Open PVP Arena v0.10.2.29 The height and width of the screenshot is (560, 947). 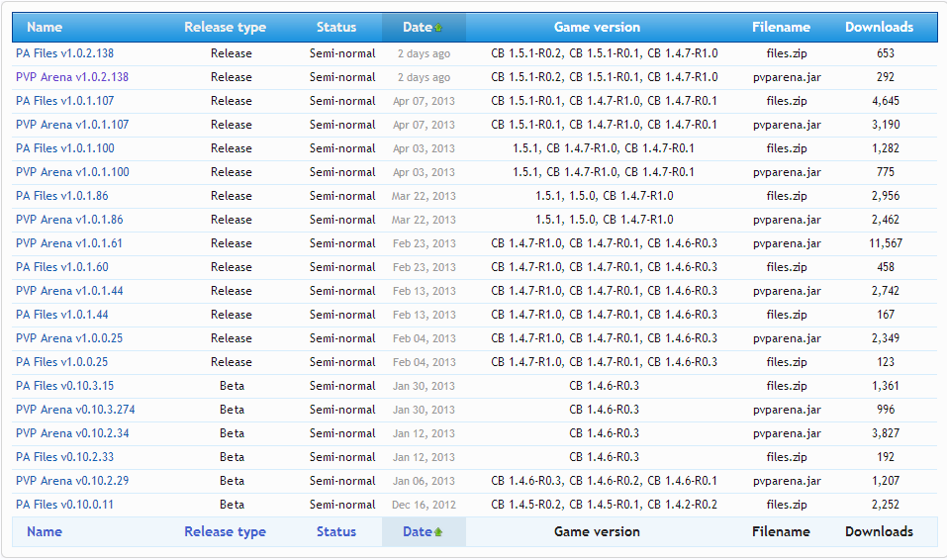(72, 481)
